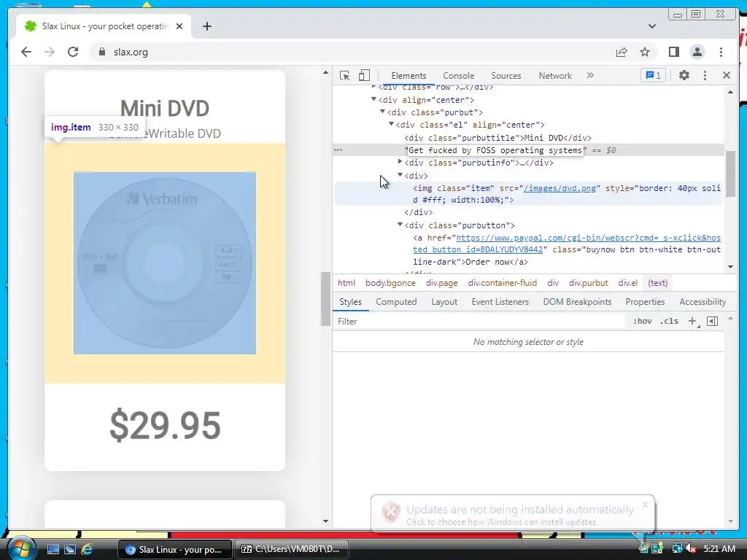Go back in Chrome

26,52
